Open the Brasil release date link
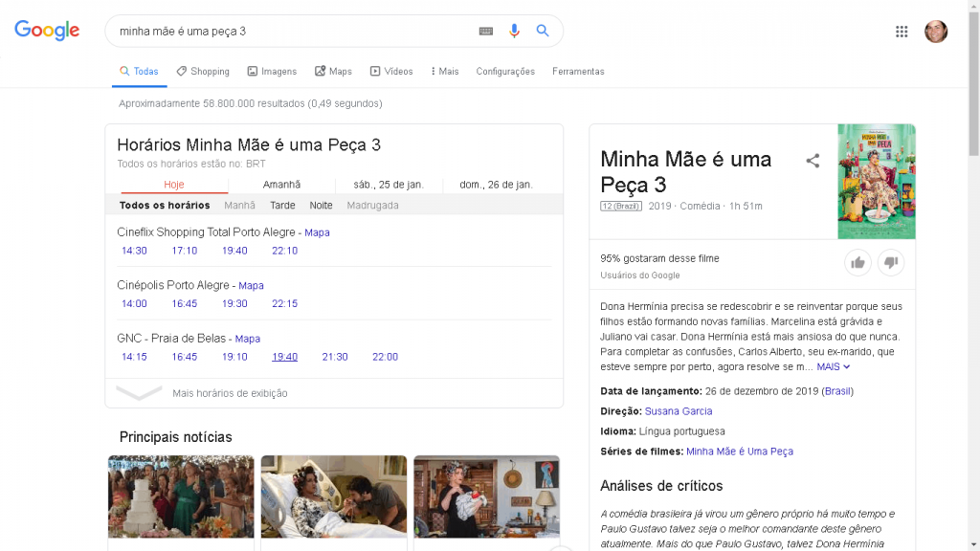 click(837, 391)
